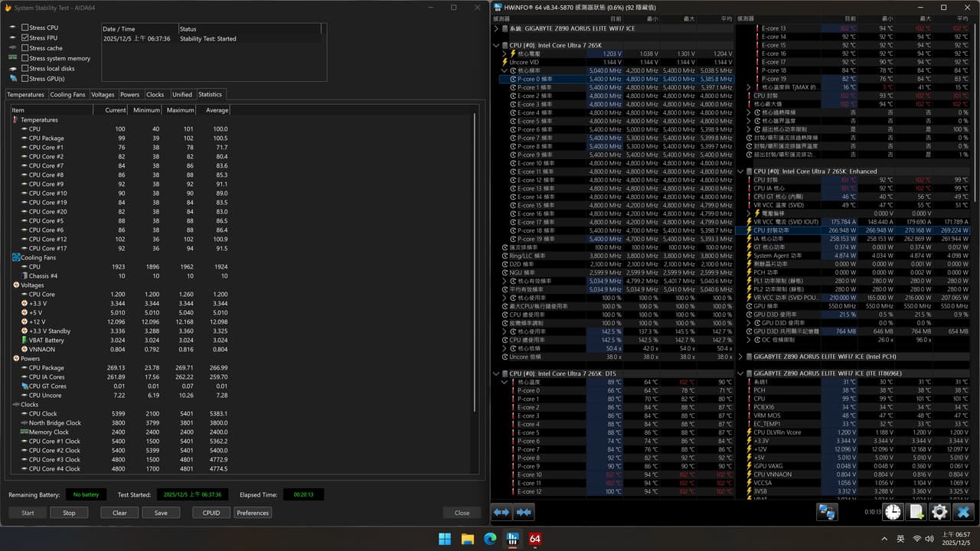Collapse the CPU [#0] Intel Core Ultra 7 265K node
Screen dimensions: 980x551
tap(496, 45)
